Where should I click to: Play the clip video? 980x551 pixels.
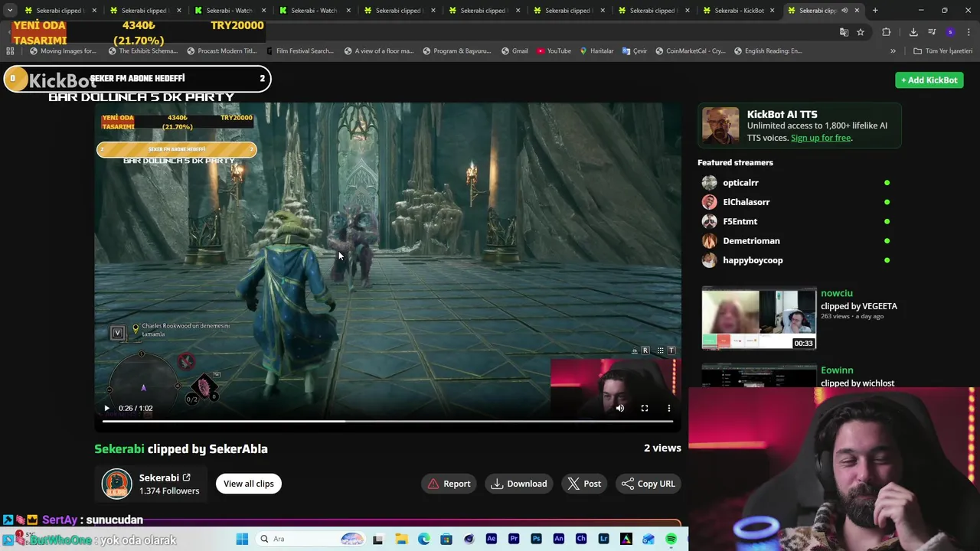pos(106,408)
